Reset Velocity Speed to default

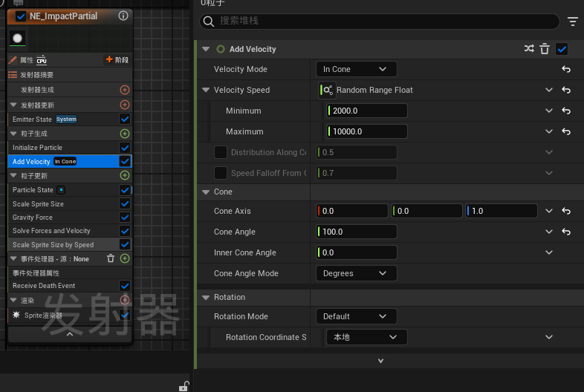pos(566,90)
